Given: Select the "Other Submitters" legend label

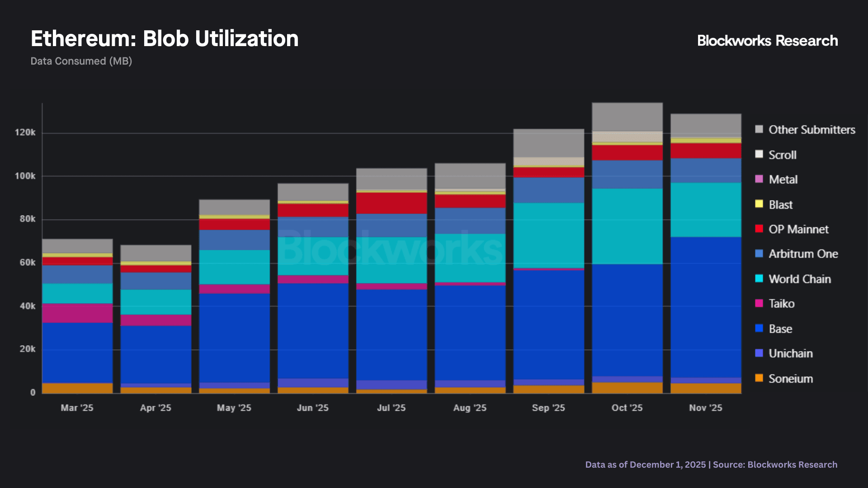Looking at the screenshot, I should point(812,130).
